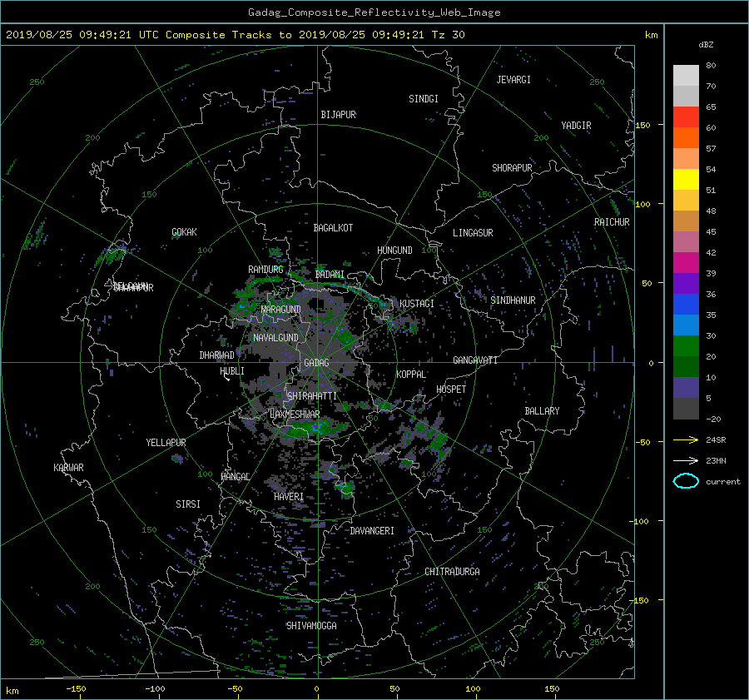Select the LINGASUR label
Viewport: 749px width, 700px height.
pyautogui.click(x=473, y=233)
